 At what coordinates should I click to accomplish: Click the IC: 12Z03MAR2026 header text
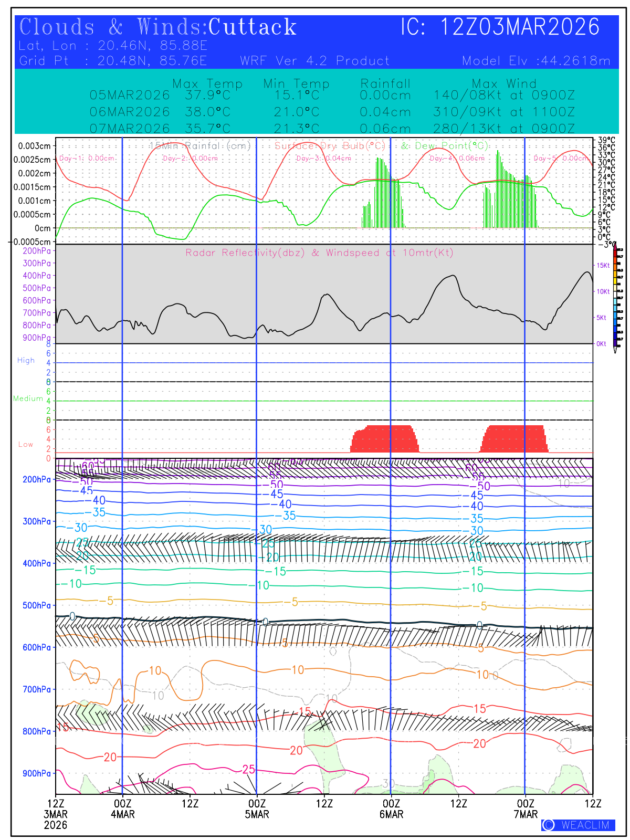[500, 27]
